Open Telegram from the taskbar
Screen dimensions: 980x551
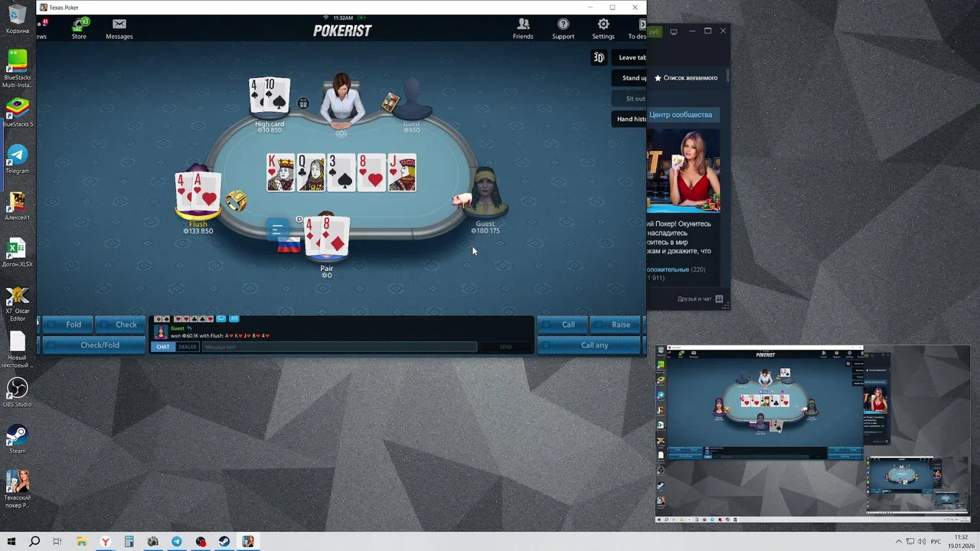click(177, 542)
